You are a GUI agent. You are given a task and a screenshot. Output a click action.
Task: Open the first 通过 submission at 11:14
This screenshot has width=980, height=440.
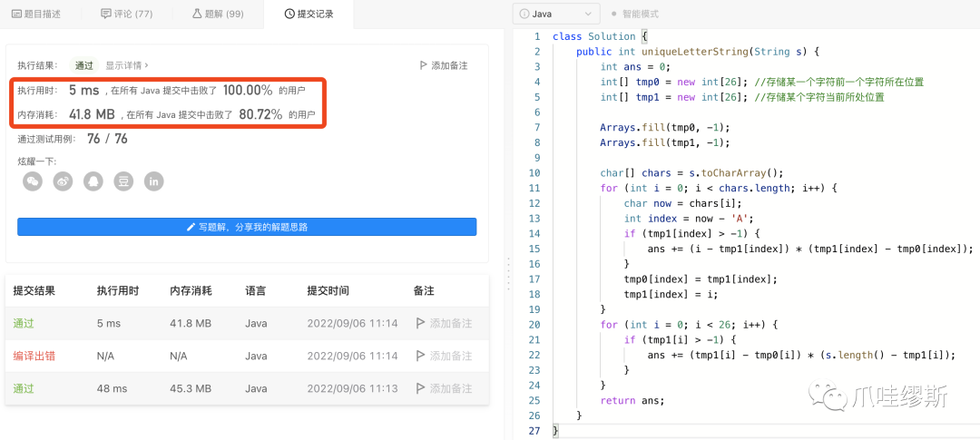[24, 323]
